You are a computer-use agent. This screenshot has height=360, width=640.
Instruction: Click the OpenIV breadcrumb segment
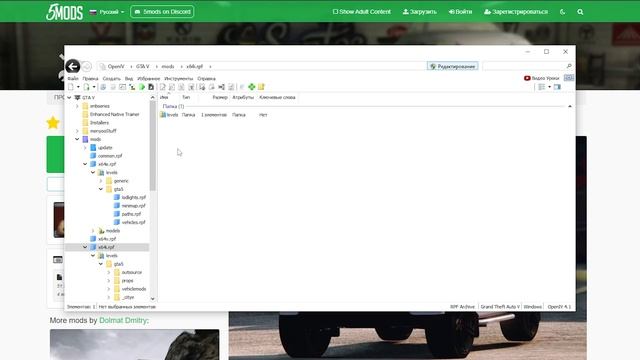pos(116,66)
